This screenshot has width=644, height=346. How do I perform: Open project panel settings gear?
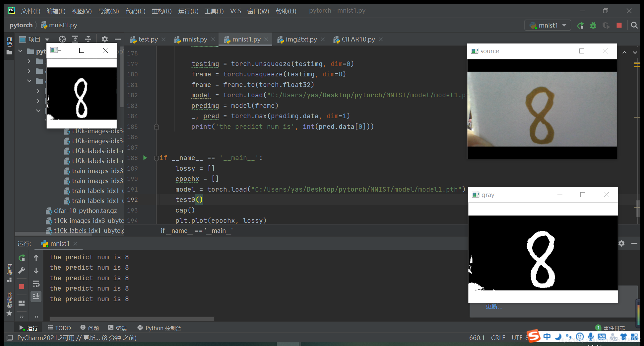point(105,39)
